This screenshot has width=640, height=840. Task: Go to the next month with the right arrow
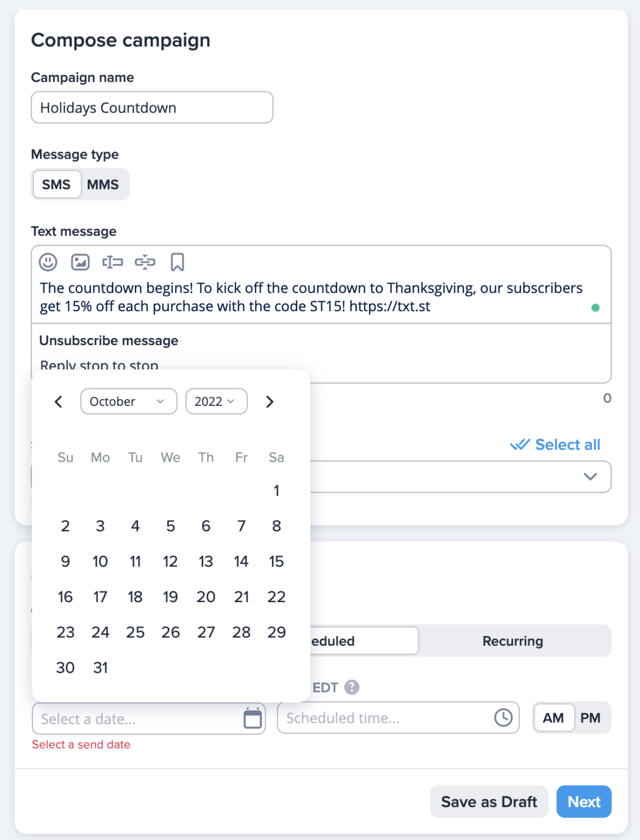coord(269,401)
